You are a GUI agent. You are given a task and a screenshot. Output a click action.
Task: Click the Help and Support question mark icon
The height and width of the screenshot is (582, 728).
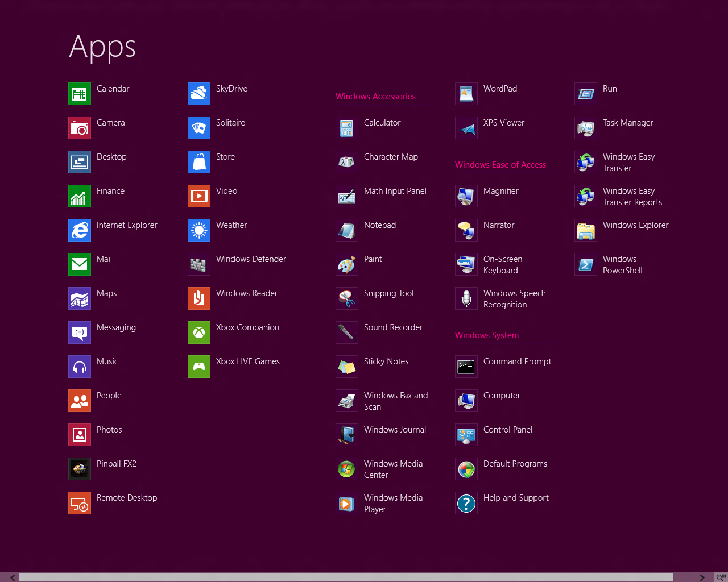[466, 503]
